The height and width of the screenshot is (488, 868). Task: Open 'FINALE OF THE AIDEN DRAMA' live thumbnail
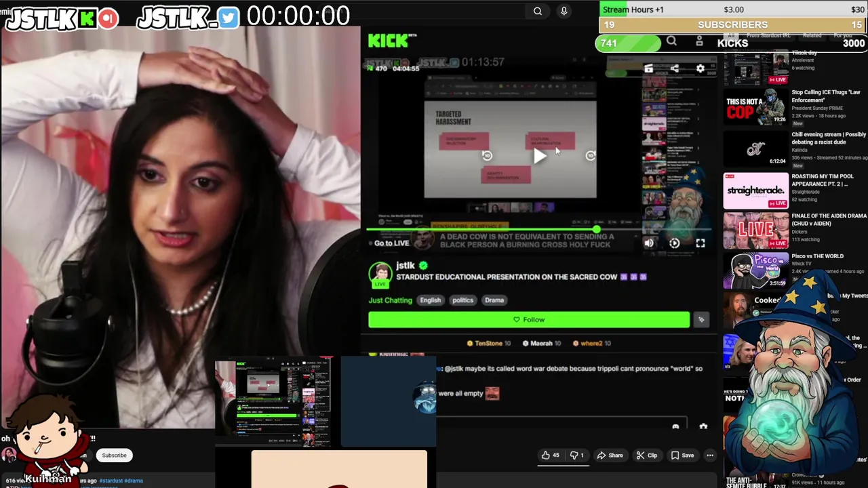(755, 231)
